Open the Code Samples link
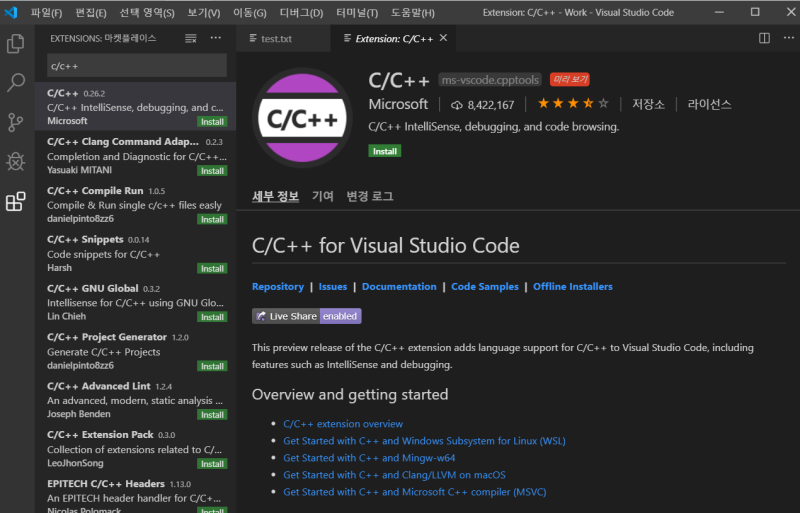Image resolution: width=800 pixels, height=513 pixels. [x=485, y=286]
